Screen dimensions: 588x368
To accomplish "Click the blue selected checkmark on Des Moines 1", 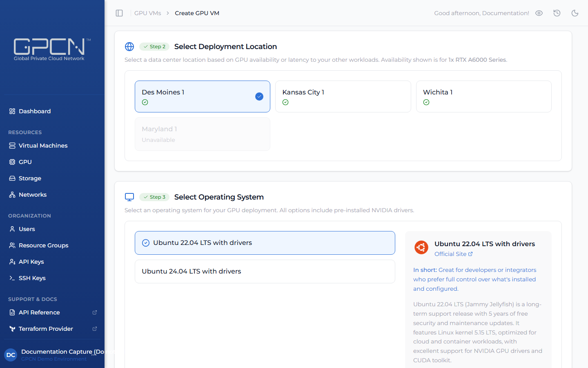I will (259, 96).
